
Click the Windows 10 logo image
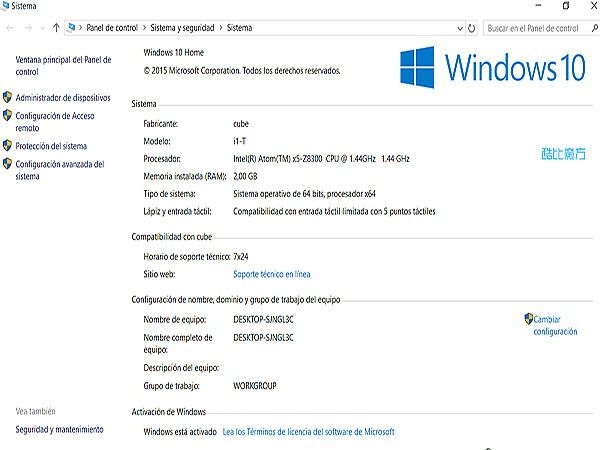tap(493, 67)
